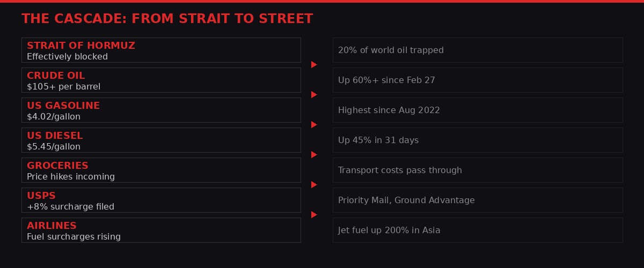Screen dimensions: 644x268
Task: Choose the US DIESEL $5.45/gallon box
Action: pos(161,140)
